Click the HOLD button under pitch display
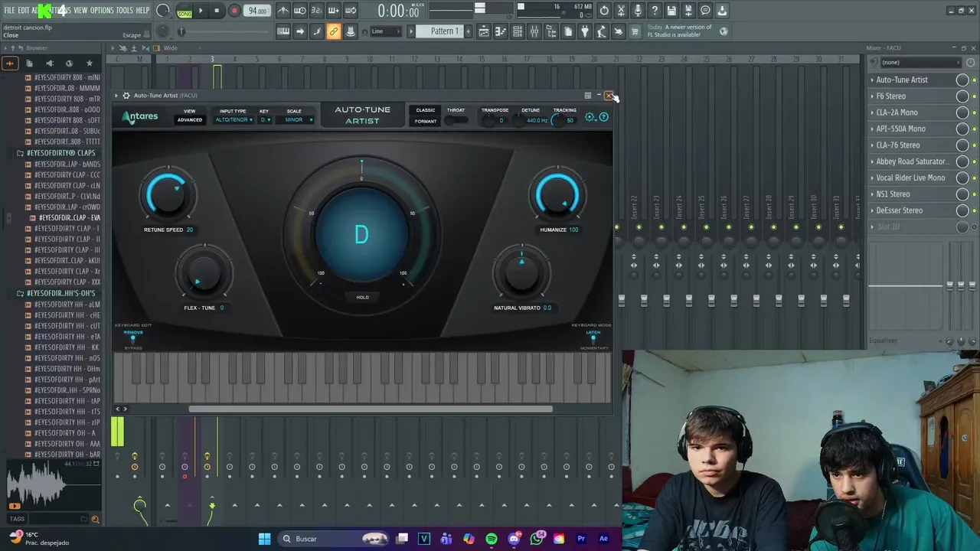The image size is (980, 551). [362, 297]
